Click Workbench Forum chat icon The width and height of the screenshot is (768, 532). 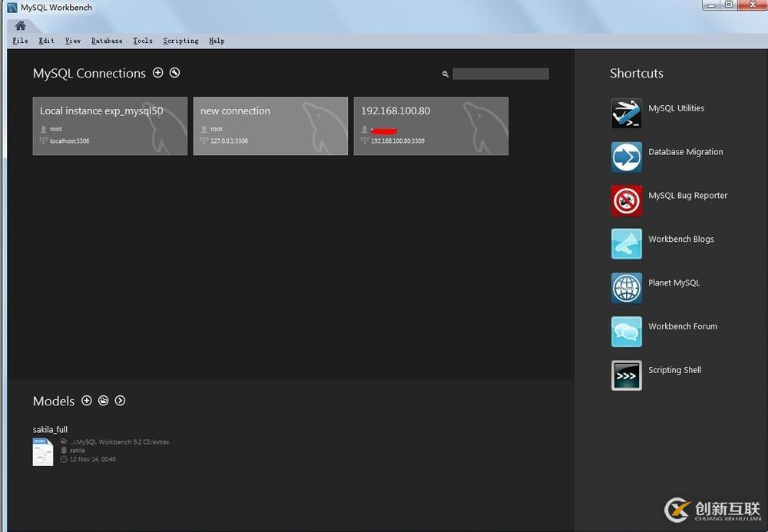(627, 332)
